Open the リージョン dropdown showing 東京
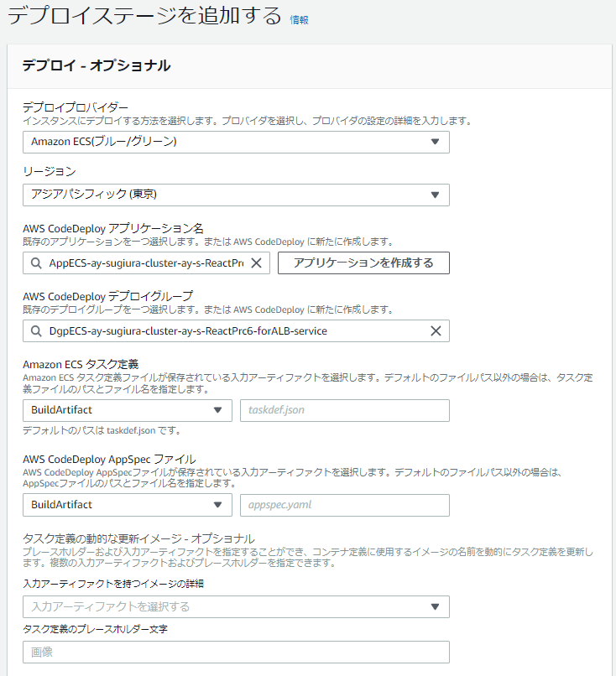This screenshot has width=616, height=676. coord(236,195)
